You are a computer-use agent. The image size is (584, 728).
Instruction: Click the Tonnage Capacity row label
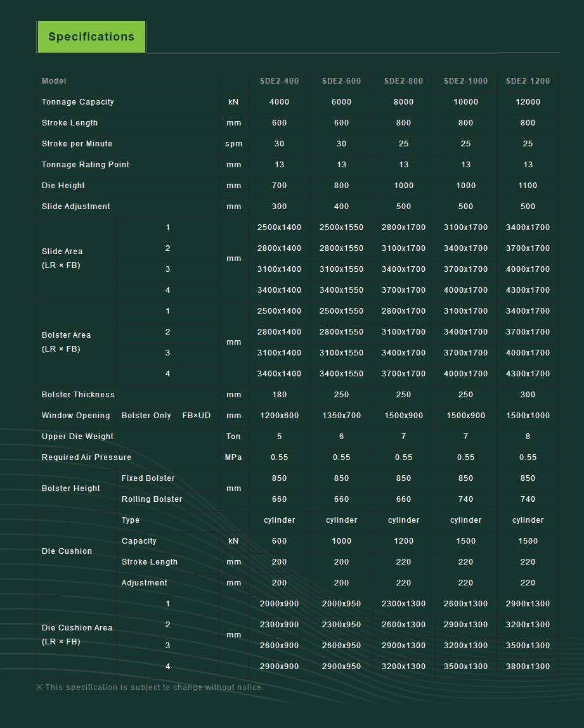pos(78,102)
